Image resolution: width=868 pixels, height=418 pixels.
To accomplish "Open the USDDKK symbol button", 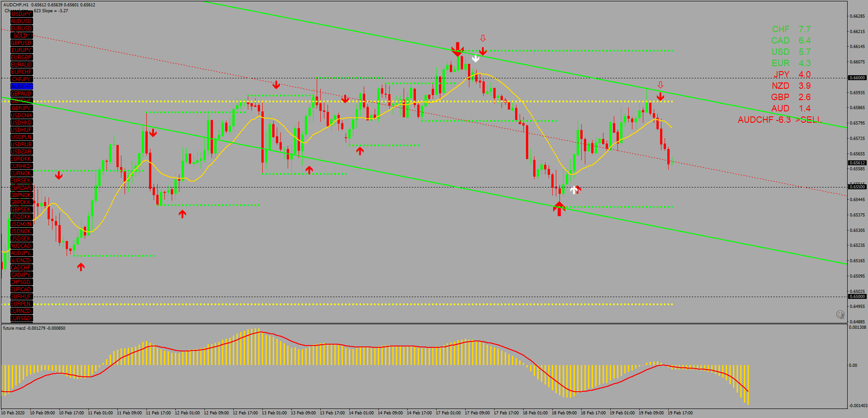I will pyautogui.click(x=22, y=217).
